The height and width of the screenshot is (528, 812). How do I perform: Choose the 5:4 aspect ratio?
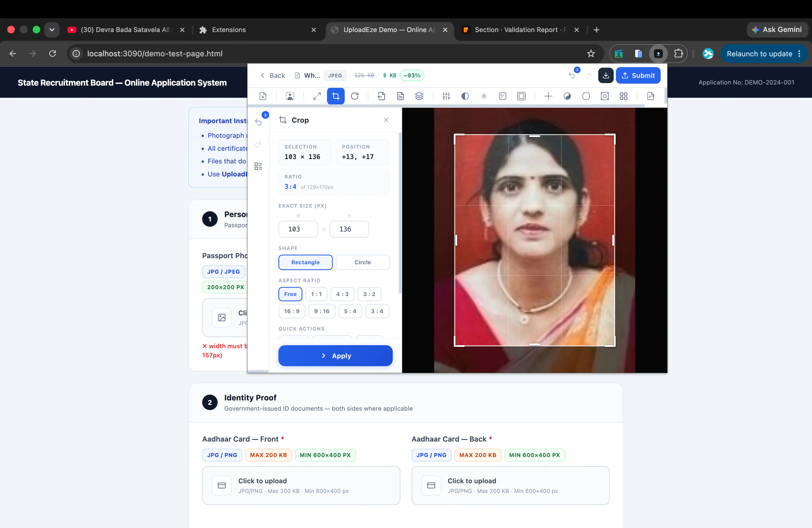[350, 311]
